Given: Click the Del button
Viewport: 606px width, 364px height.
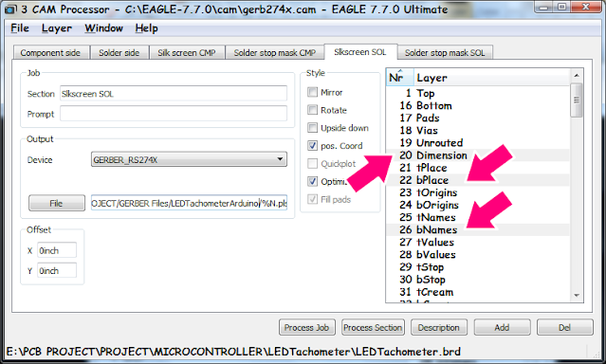Looking at the screenshot, I should pyautogui.click(x=564, y=327).
